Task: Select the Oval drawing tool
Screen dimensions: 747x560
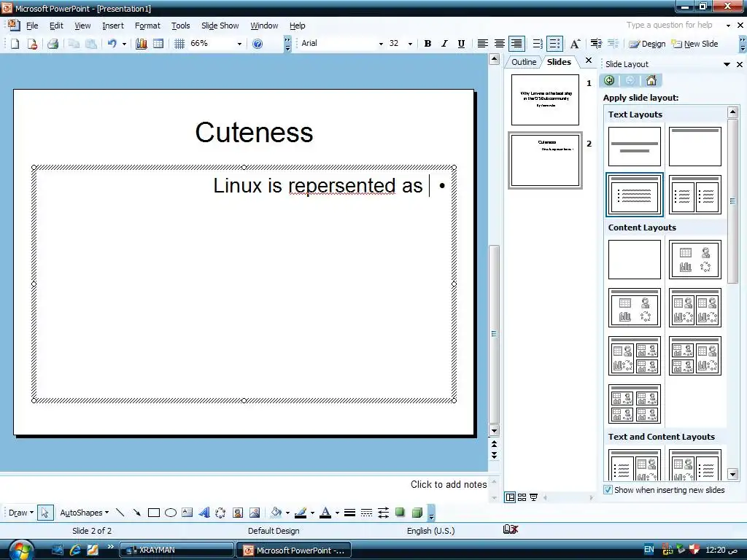Action: 171,513
